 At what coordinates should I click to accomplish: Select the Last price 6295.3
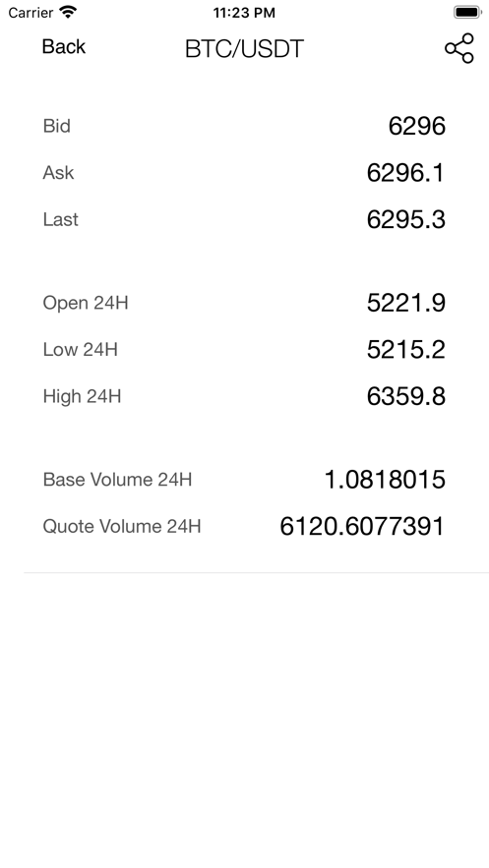coord(406,220)
